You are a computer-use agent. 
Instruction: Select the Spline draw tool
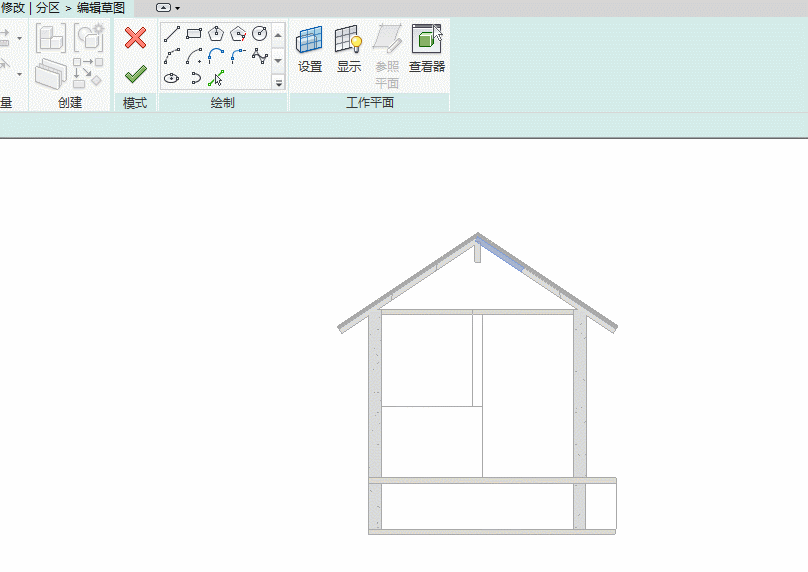click(260, 56)
